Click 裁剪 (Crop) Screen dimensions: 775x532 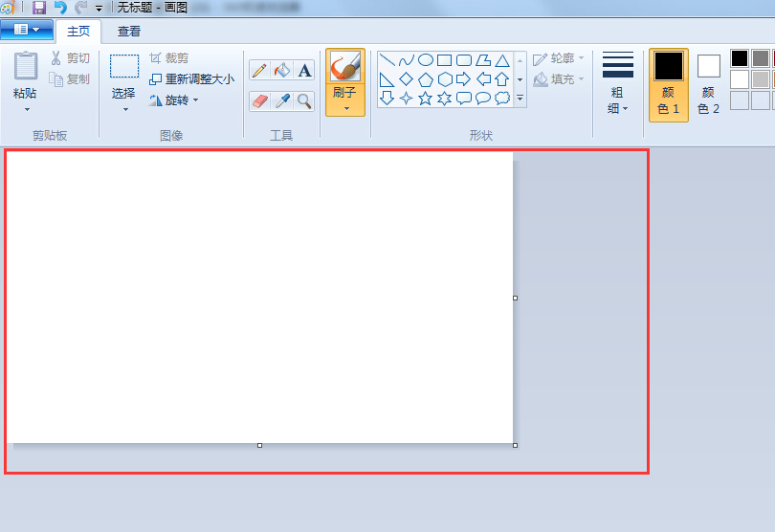169,58
